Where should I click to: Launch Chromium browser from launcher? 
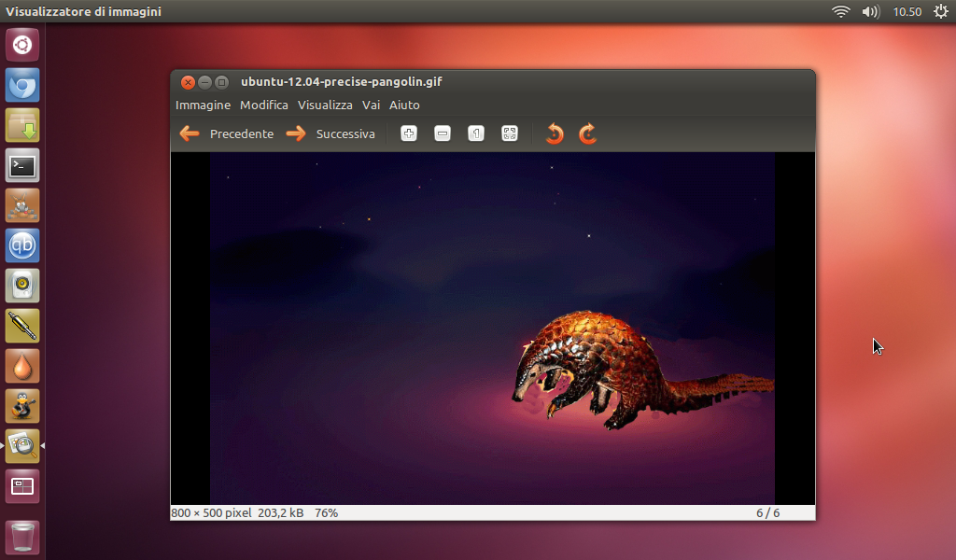(22, 85)
